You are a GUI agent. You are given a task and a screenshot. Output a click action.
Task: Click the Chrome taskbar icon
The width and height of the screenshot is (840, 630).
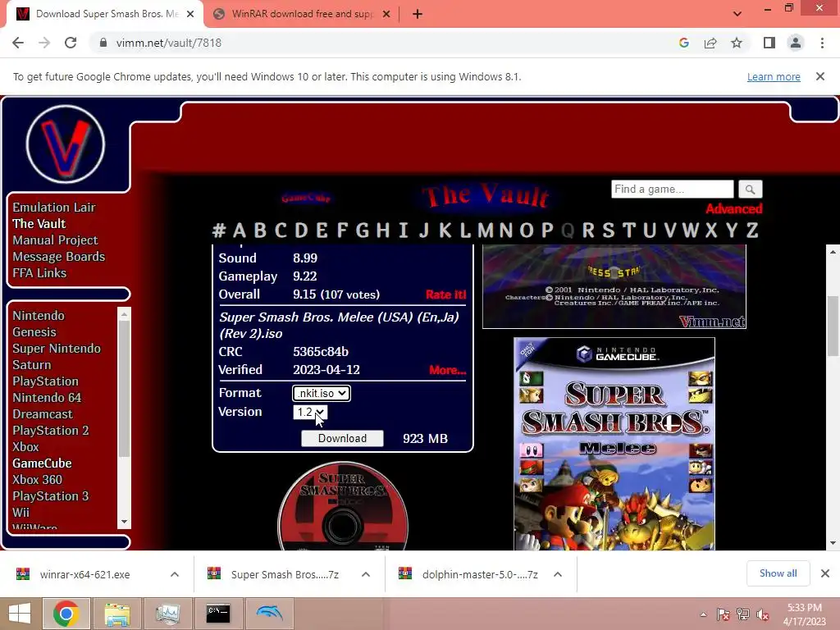coord(66,614)
